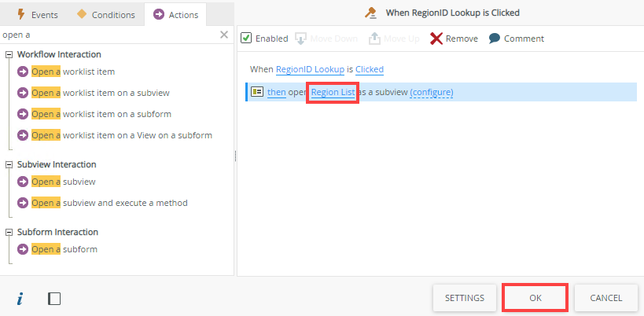Image resolution: width=644 pixels, height=316 pixels.
Task: Collapse the Workflow Interaction group
Action: click(9, 55)
